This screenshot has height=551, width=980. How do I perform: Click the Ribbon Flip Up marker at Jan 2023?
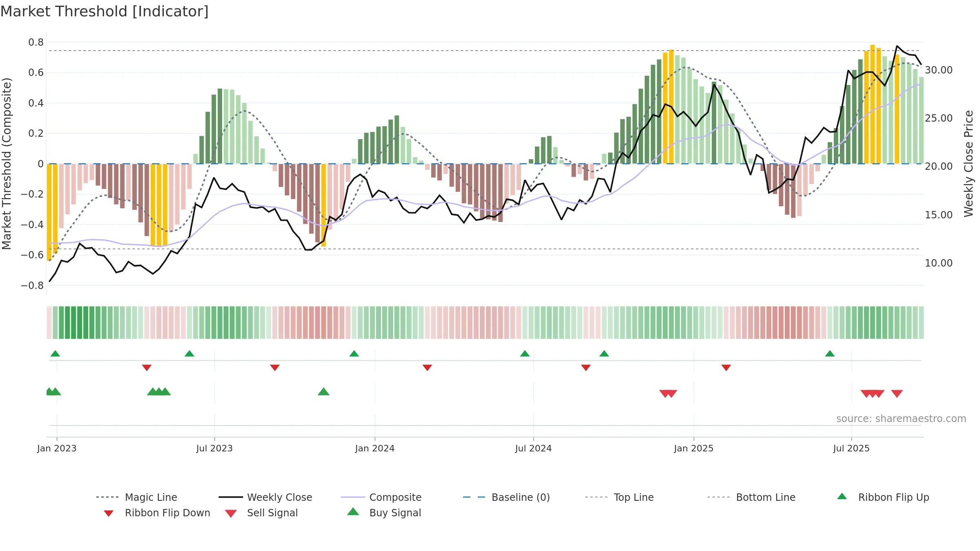click(x=55, y=353)
